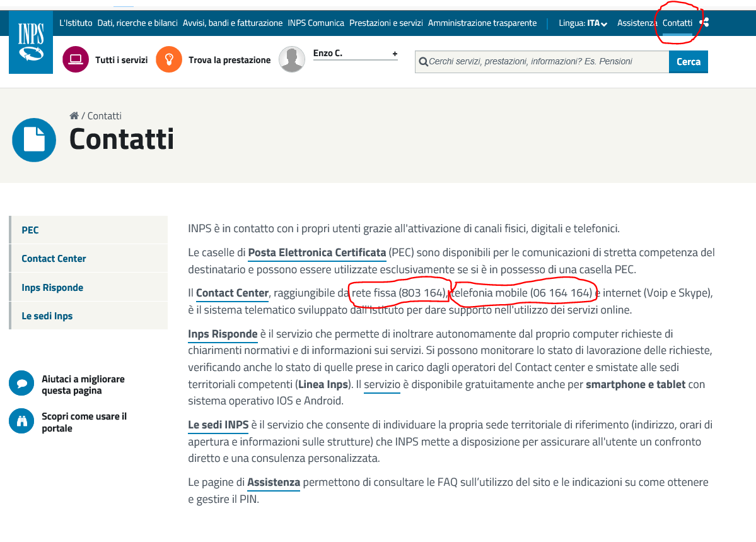Expand the Enzo C. user menu plus
The image size is (756, 542).
point(395,54)
